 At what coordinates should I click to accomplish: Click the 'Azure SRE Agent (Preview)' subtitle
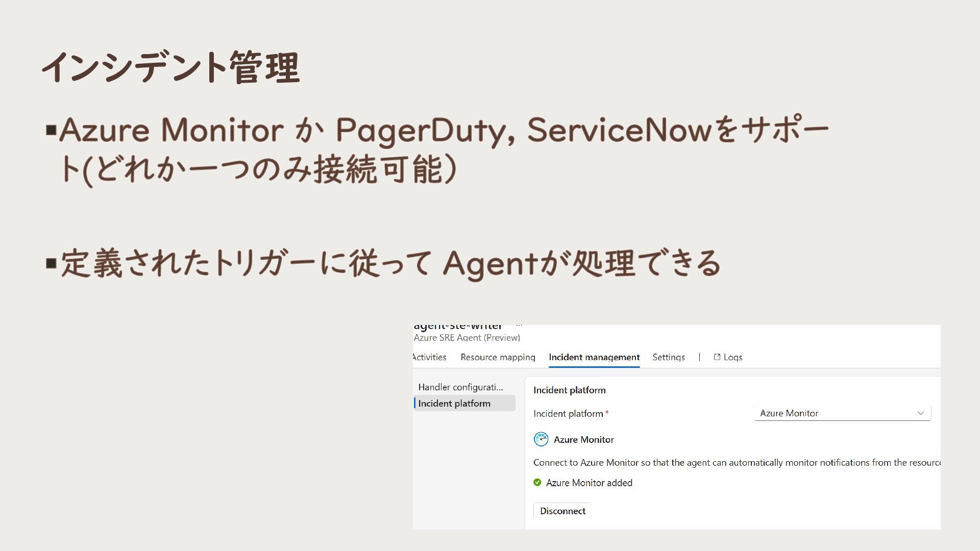467,338
